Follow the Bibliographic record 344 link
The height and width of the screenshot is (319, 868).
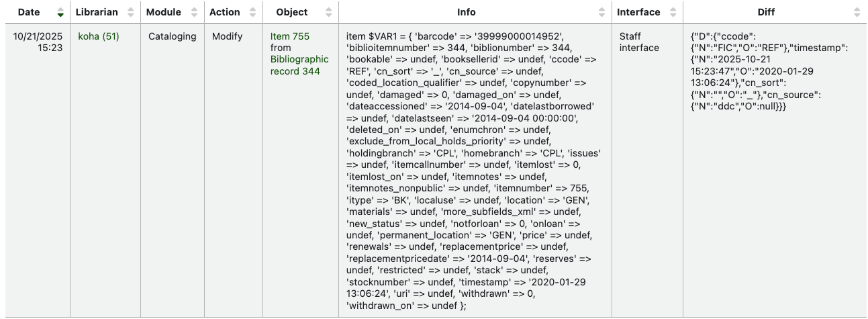[299, 65]
